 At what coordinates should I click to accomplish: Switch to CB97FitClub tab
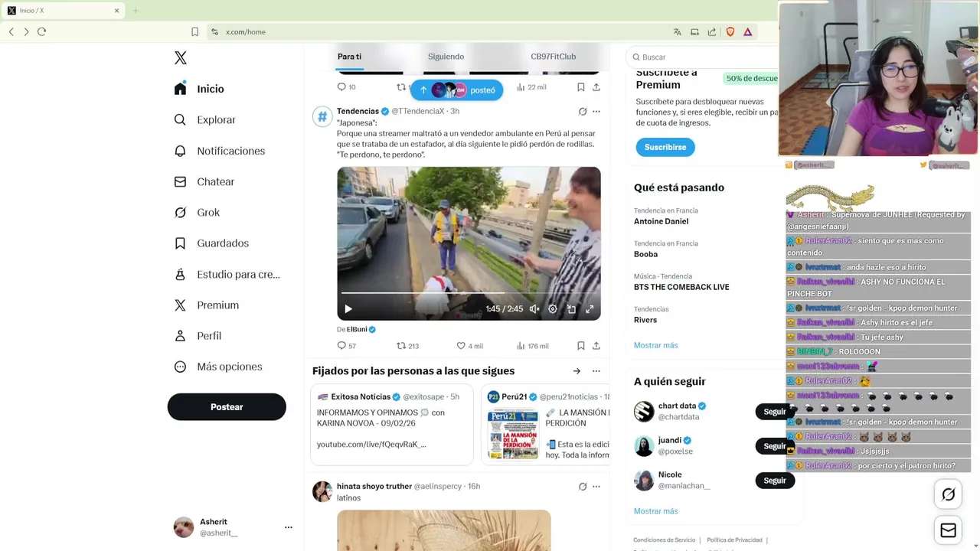[x=553, y=57]
